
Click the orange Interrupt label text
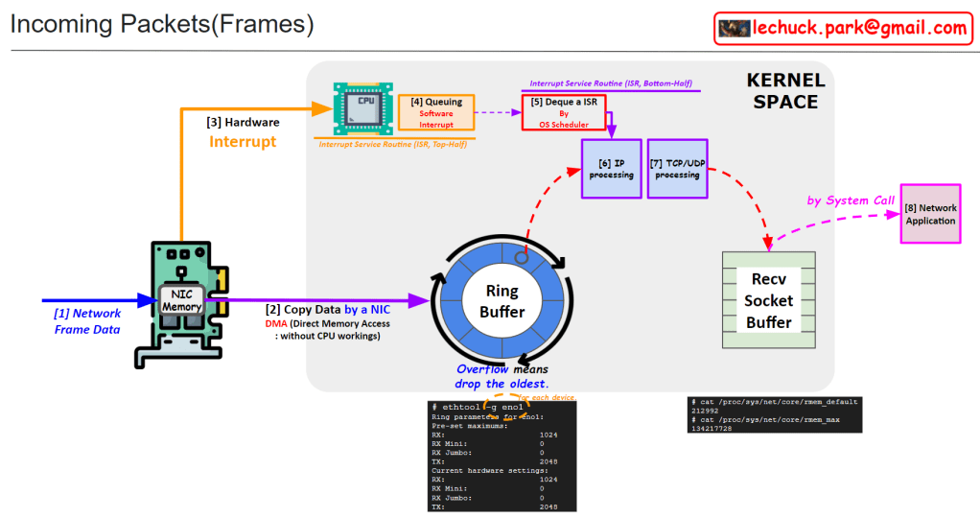click(x=243, y=142)
